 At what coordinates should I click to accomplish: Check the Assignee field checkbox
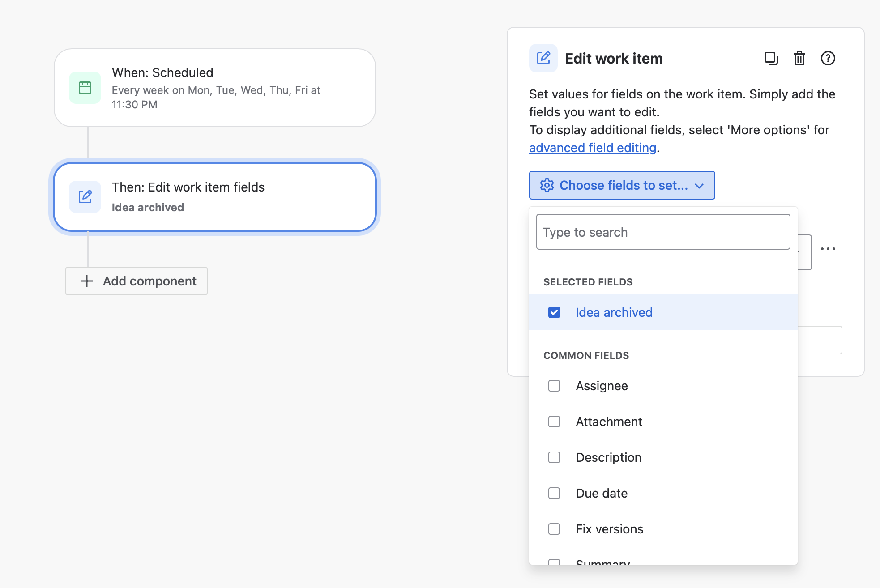tap(554, 386)
